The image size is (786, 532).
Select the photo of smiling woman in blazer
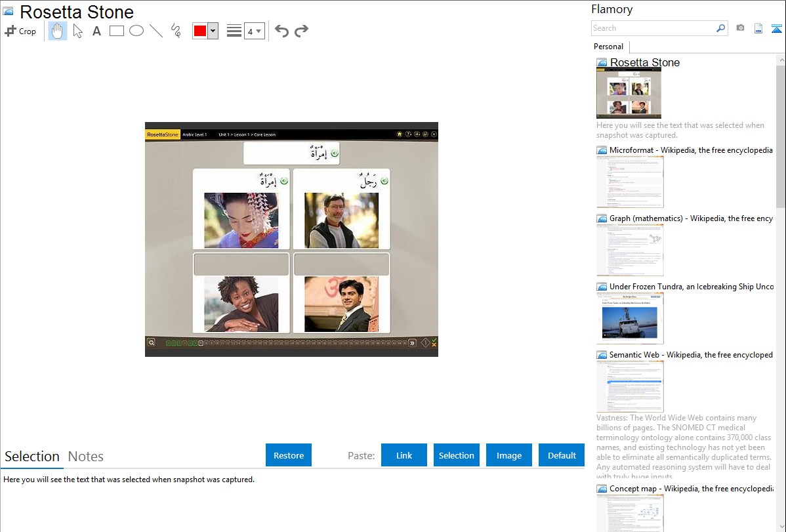[x=241, y=304]
